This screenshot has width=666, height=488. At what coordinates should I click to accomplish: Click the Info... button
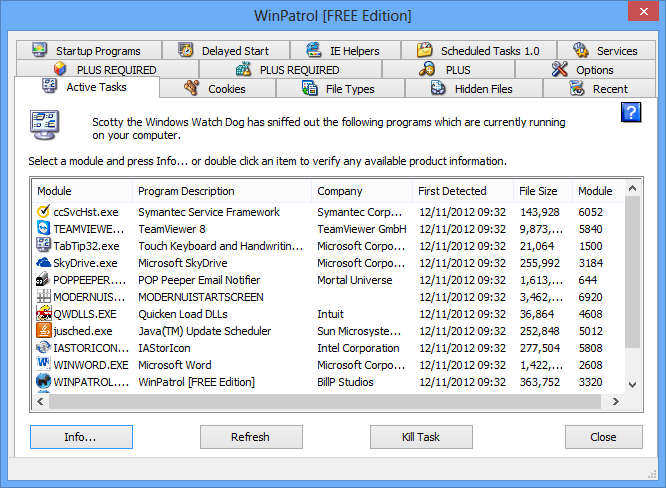tap(81, 437)
